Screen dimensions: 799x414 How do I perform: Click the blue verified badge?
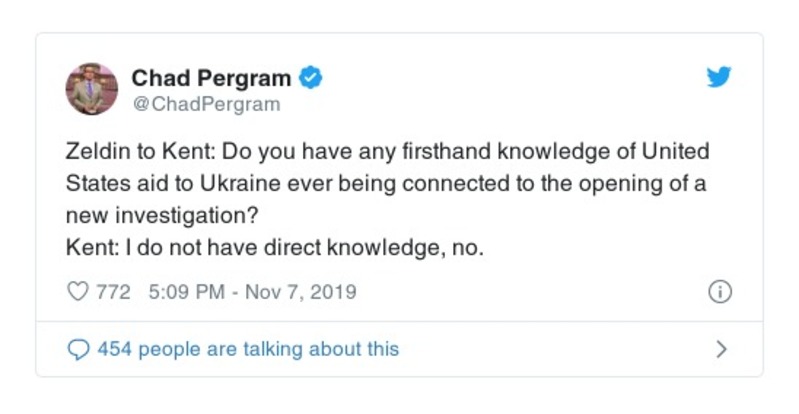[x=311, y=77]
